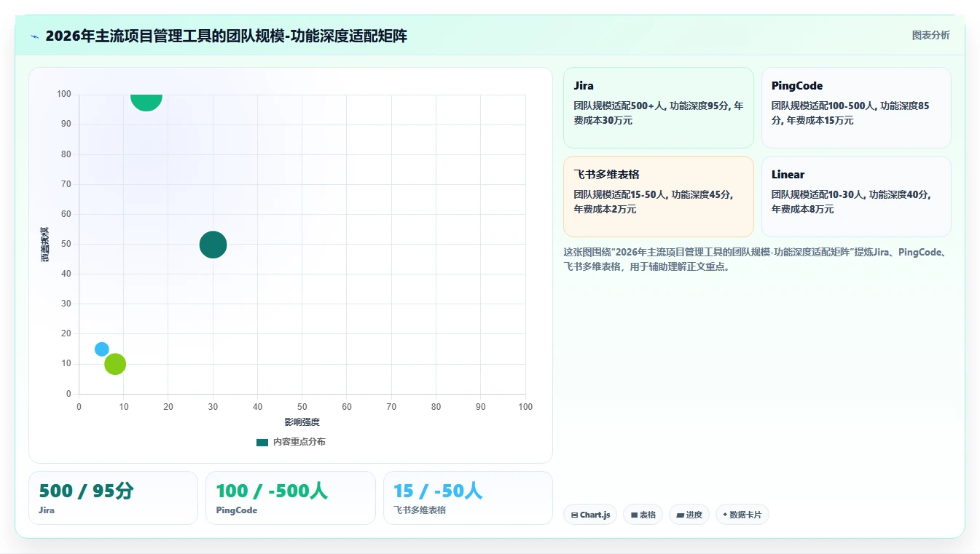Viewport: 980px width, 554px height.
Task: Click the 内容重点分布 legend text
Action: click(299, 442)
